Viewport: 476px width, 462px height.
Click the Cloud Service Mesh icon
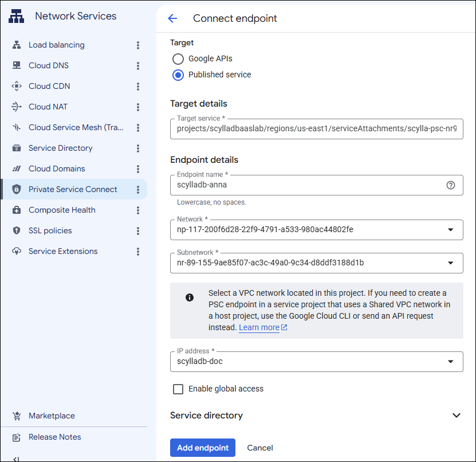coord(17,127)
